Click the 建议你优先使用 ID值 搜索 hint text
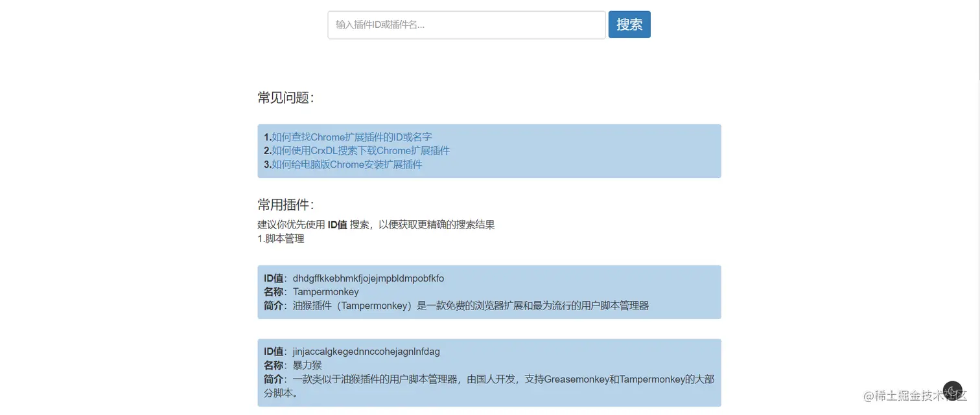 click(376, 225)
